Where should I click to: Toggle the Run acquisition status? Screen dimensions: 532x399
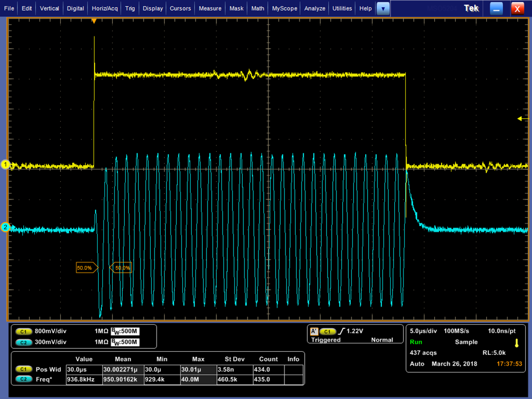coord(416,342)
